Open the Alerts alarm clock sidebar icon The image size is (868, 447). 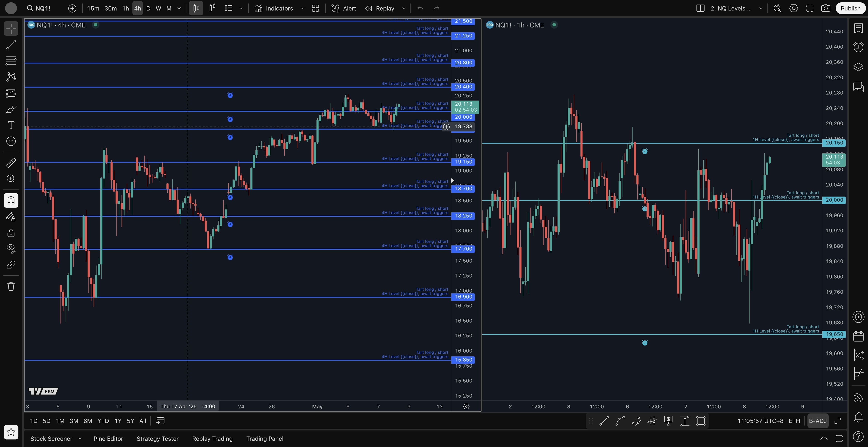858,47
